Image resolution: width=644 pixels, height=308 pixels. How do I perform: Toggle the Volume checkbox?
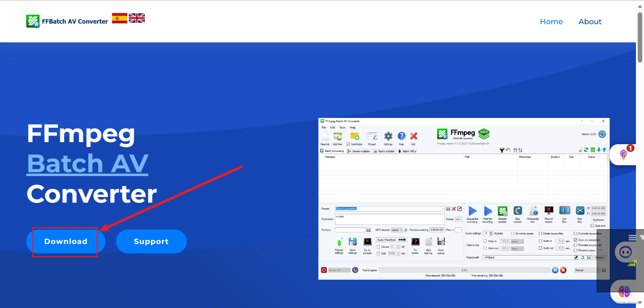coord(378,247)
